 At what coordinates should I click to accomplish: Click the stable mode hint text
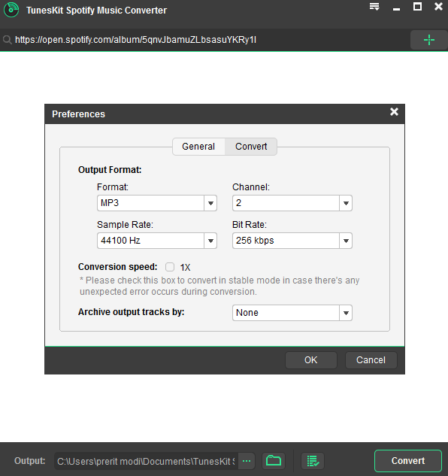tap(219, 286)
